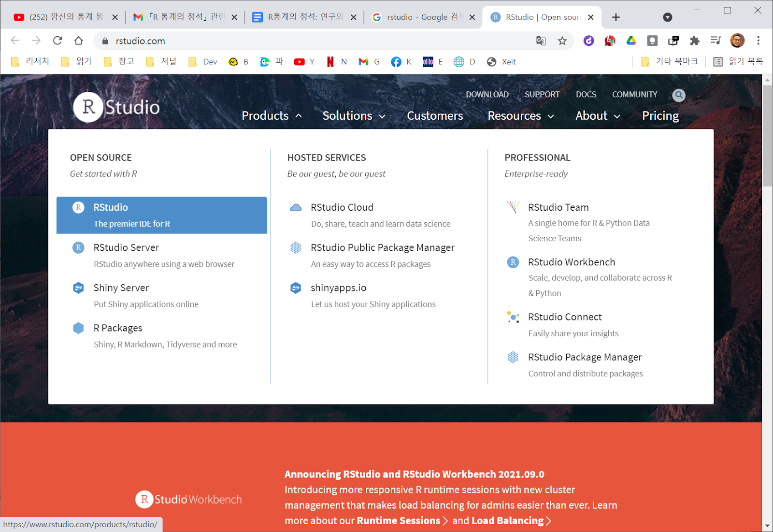Click the Shiny Server hexagon icon
The width and height of the screenshot is (773, 532).
78,288
